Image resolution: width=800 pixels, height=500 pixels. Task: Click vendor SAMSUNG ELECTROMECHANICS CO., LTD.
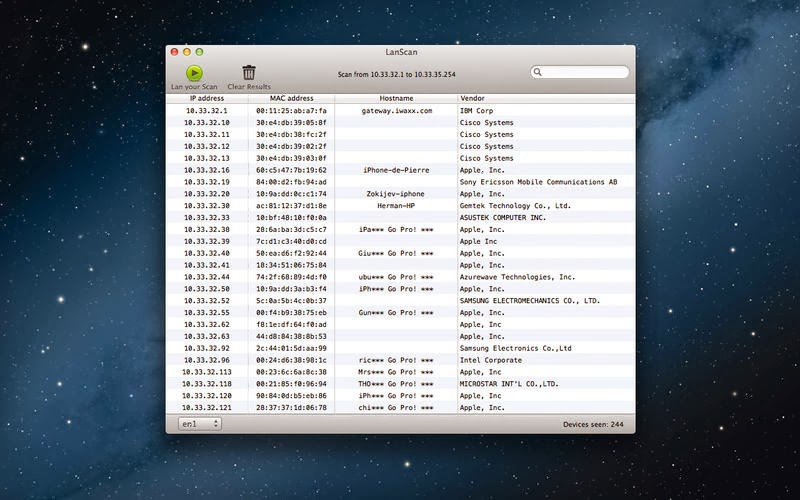(x=530, y=301)
